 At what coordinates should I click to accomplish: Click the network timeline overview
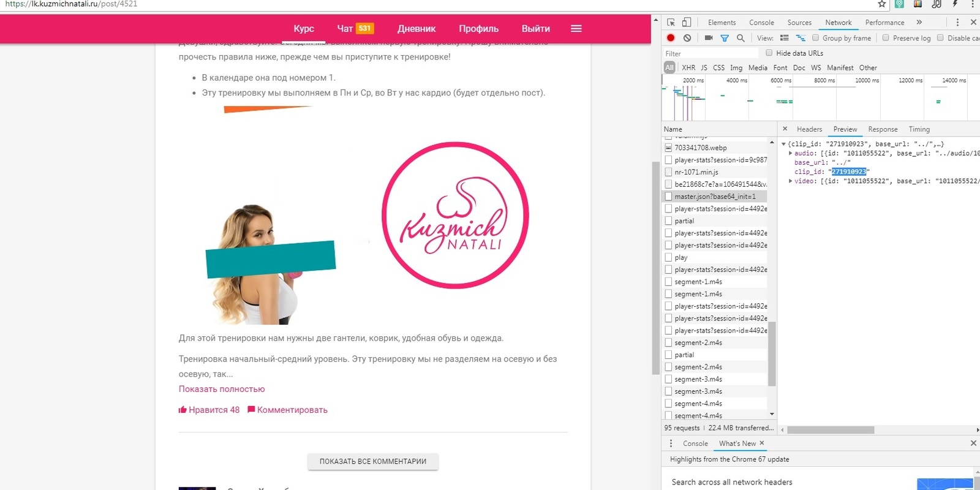coord(821,98)
